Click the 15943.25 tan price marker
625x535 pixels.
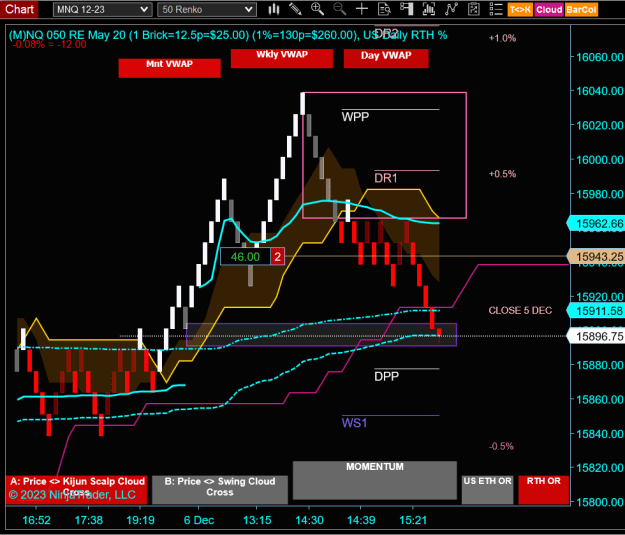tap(596, 256)
